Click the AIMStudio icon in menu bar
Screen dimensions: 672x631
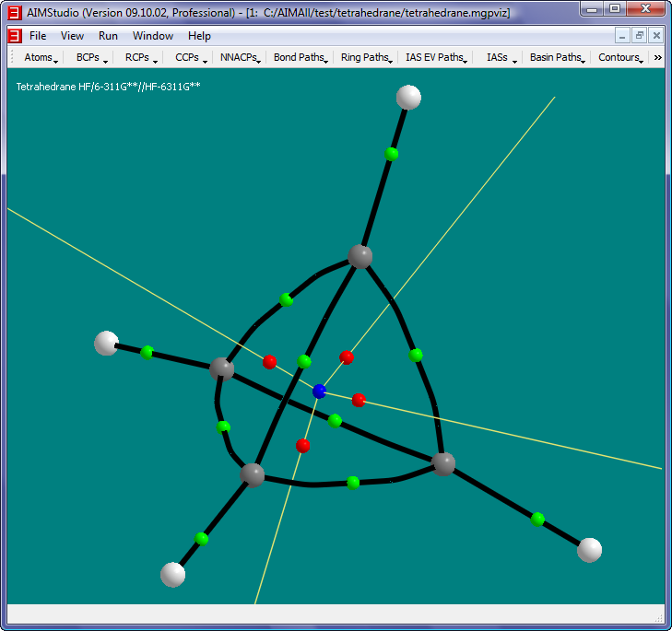click(15, 36)
